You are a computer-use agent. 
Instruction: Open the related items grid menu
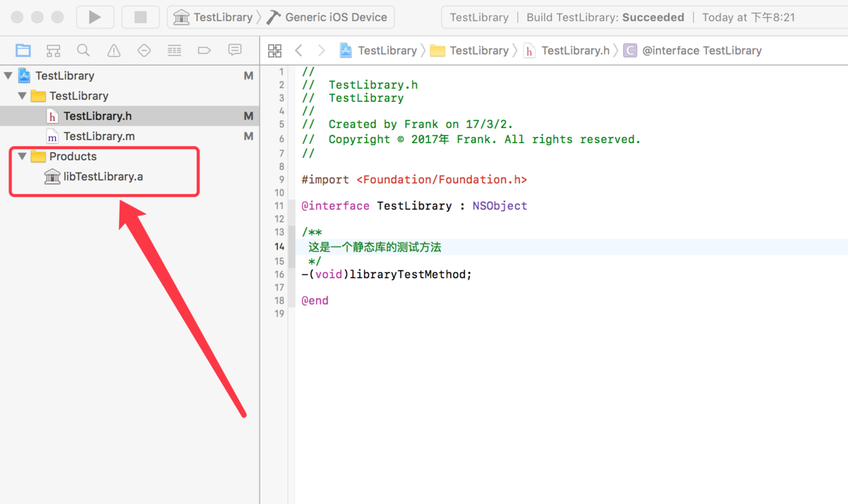(275, 51)
